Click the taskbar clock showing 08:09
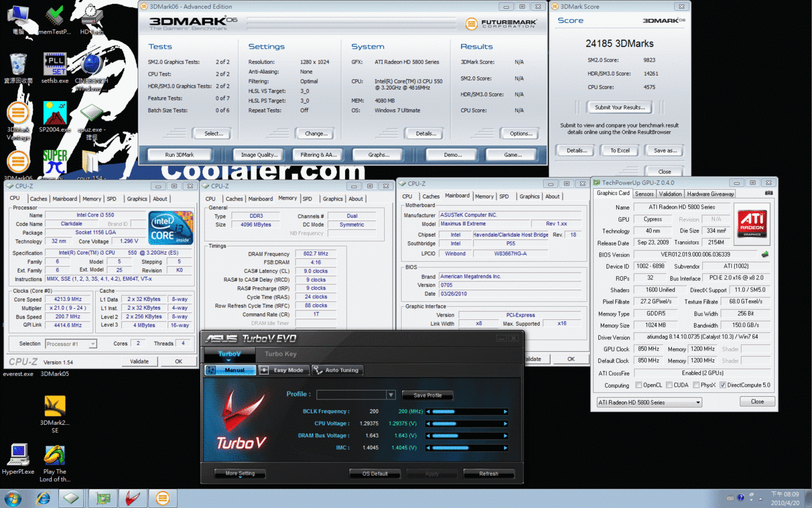This screenshot has height=508, width=812. [x=785, y=498]
